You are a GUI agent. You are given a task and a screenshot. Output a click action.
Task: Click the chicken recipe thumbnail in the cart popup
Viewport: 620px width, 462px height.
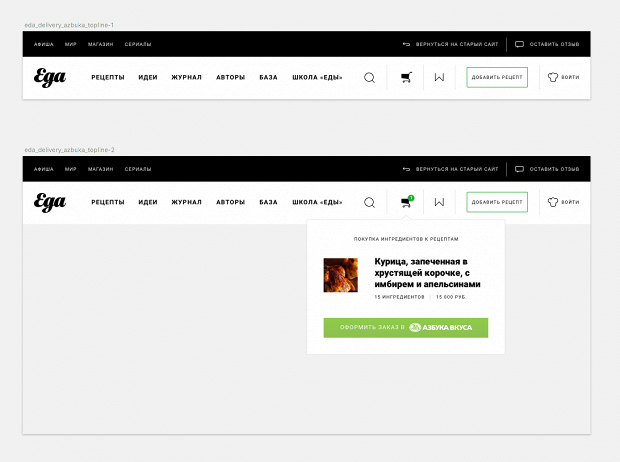point(340,275)
